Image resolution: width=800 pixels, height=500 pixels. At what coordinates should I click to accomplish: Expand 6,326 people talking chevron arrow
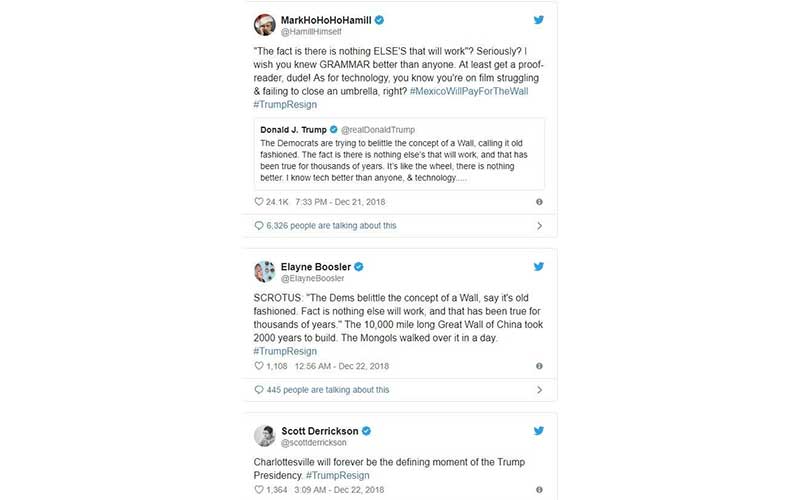[x=539, y=226]
